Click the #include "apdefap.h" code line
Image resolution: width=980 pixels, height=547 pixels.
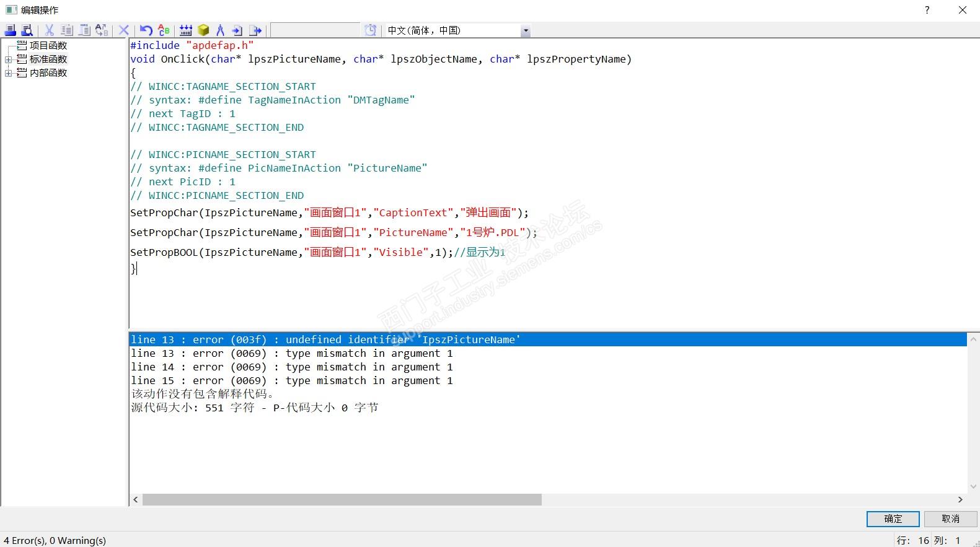pyautogui.click(x=192, y=45)
